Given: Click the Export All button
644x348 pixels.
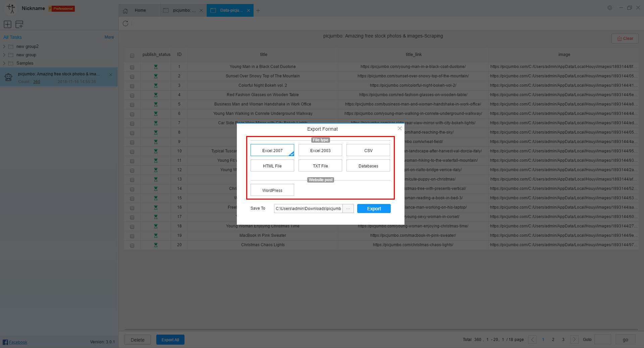Looking at the screenshot, I should (170, 340).
